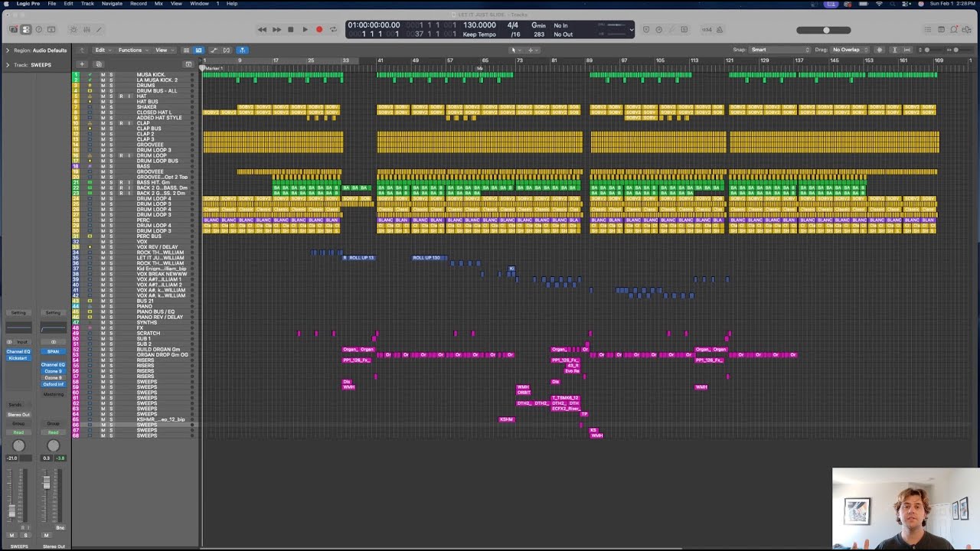Mute the HAT track
Viewport: 980px width, 551px height.
103,96
